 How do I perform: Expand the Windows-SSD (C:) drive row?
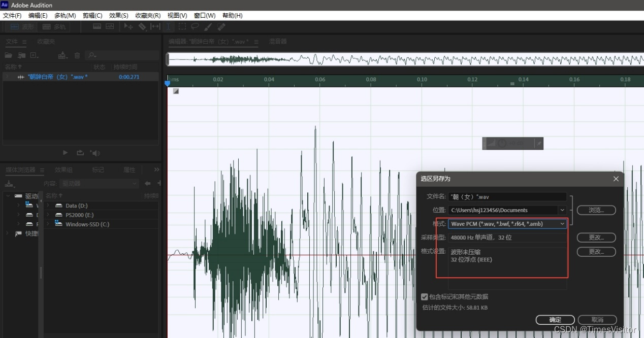click(48, 224)
